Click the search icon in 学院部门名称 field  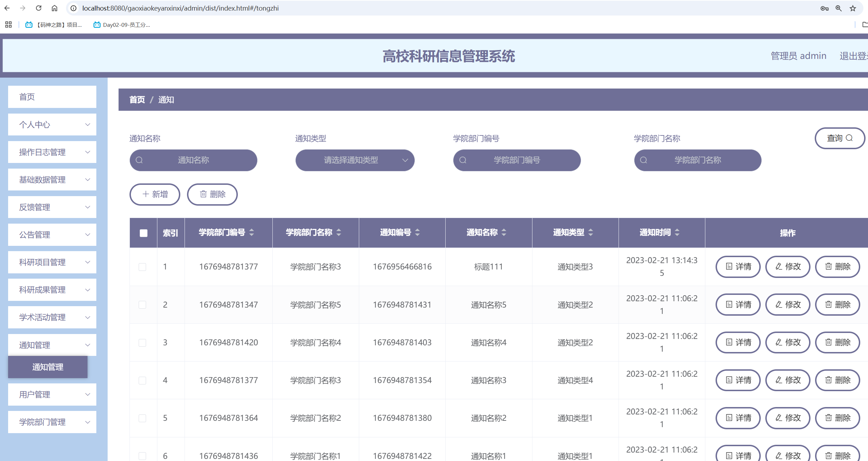[x=644, y=160]
